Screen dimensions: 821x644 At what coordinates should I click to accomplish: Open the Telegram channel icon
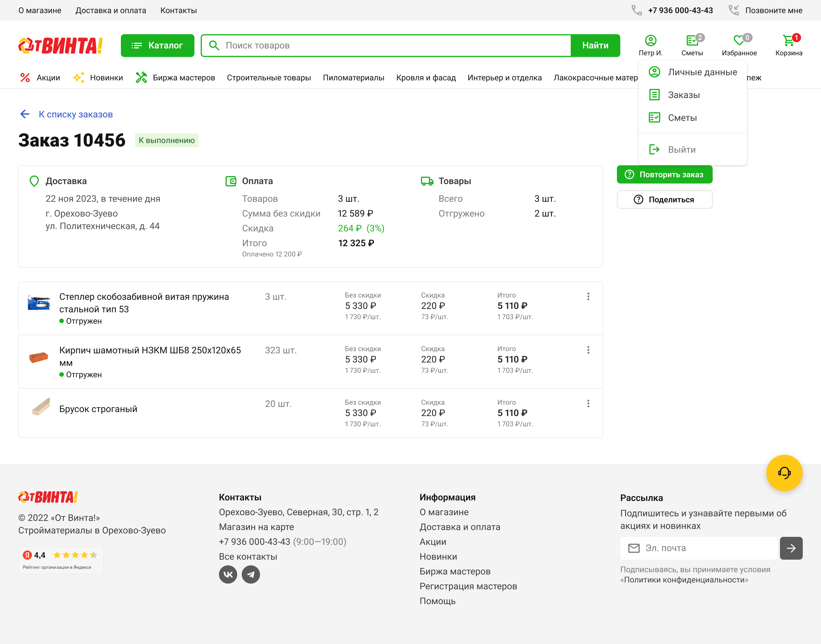251,574
